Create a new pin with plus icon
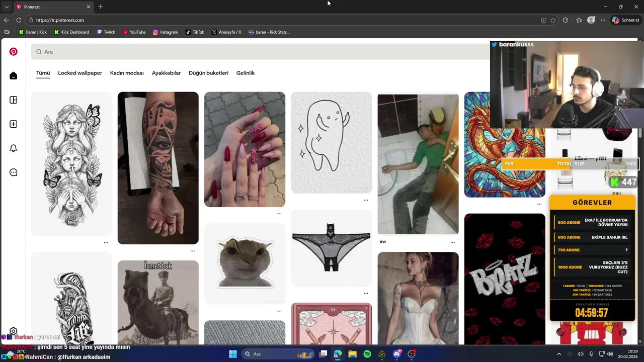This screenshot has height=362, width=644. pos(14,124)
